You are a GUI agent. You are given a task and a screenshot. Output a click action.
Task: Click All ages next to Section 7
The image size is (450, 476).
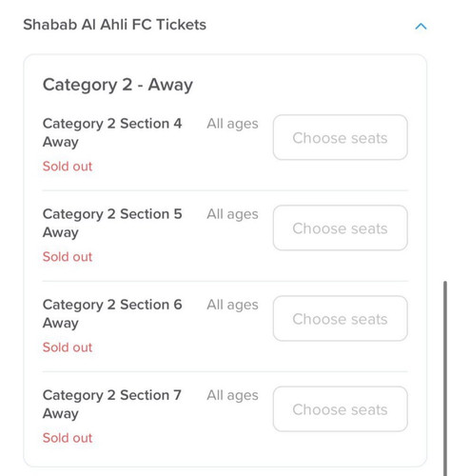click(x=232, y=396)
